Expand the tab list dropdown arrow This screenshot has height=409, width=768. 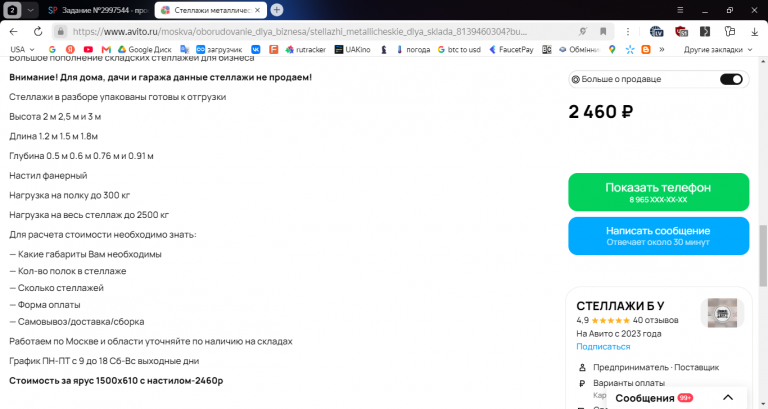tap(30, 10)
